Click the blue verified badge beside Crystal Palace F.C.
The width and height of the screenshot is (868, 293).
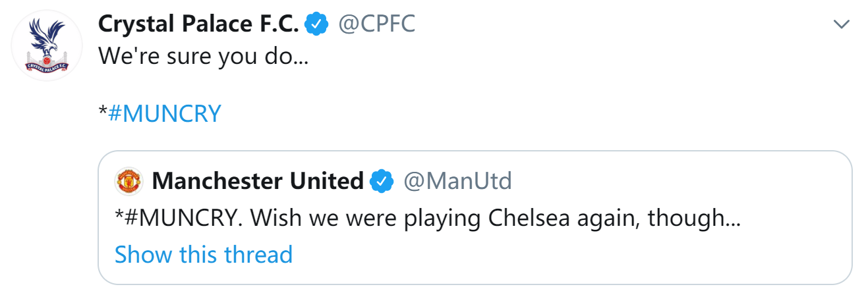pyautogui.click(x=317, y=25)
